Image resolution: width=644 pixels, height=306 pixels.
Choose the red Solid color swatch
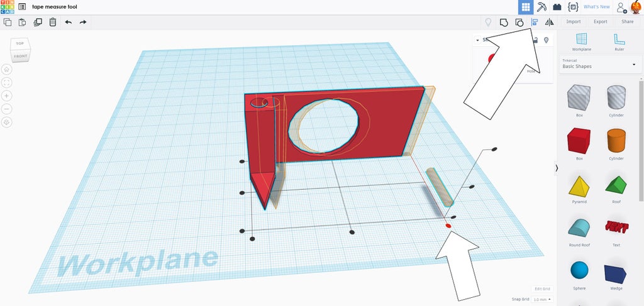click(491, 58)
